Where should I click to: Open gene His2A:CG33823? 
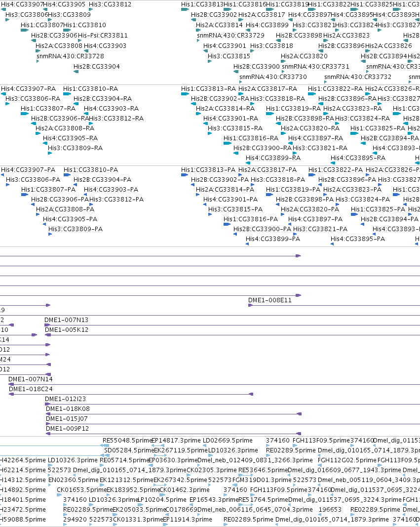click(346, 35)
